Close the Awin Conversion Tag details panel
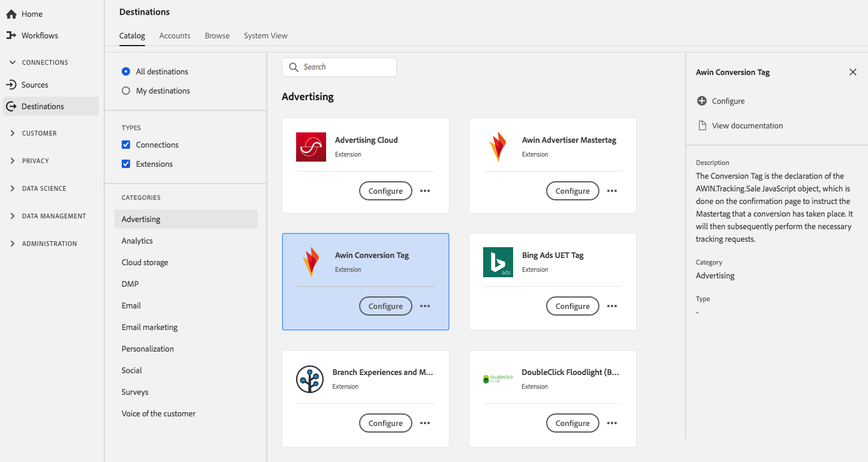 click(x=853, y=72)
